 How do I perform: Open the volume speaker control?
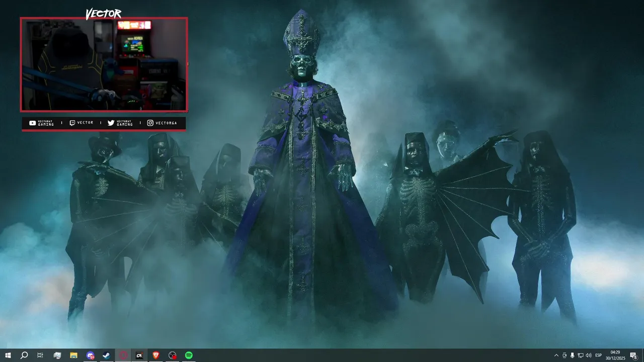tap(589, 355)
